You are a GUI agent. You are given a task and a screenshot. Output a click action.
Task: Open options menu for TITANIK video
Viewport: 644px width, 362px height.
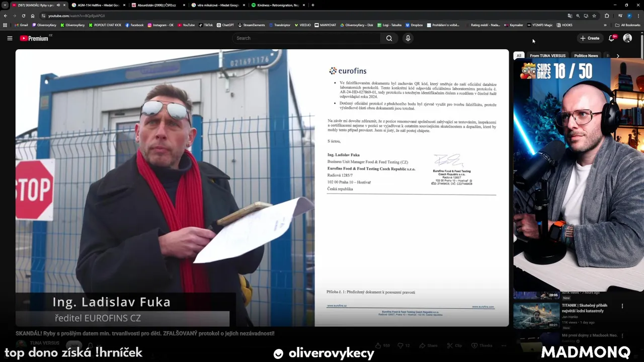pos(622,306)
